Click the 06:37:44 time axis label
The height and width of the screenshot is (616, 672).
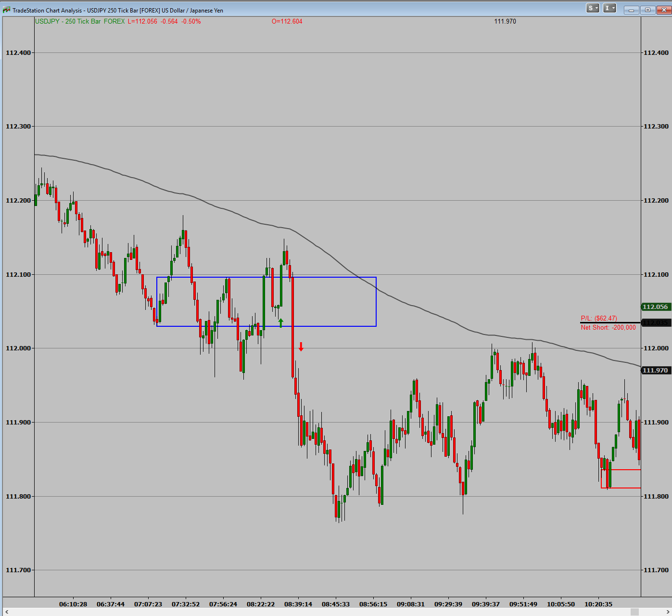click(x=111, y=604)
